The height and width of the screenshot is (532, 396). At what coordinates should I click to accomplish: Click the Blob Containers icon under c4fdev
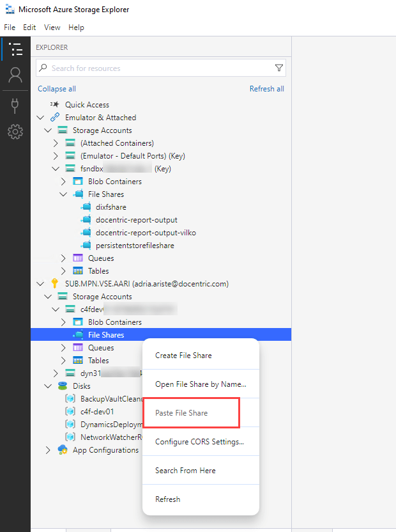click(78, 322)
